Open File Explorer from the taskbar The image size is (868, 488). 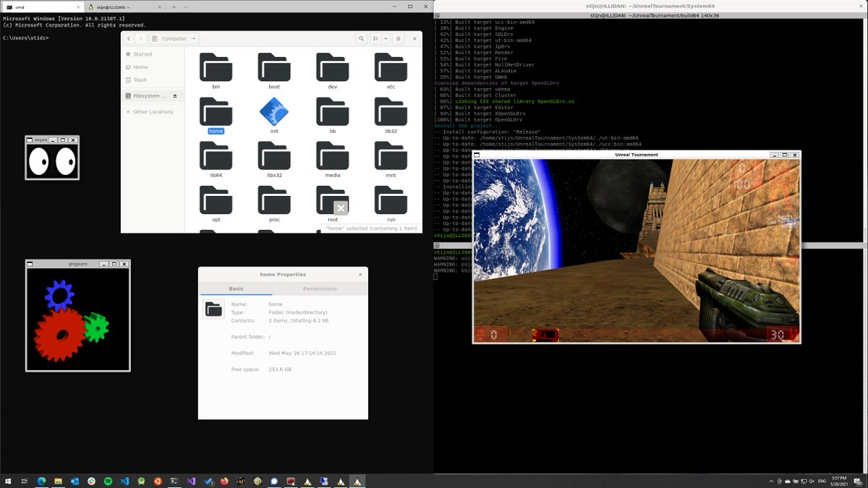coord(58,481)
